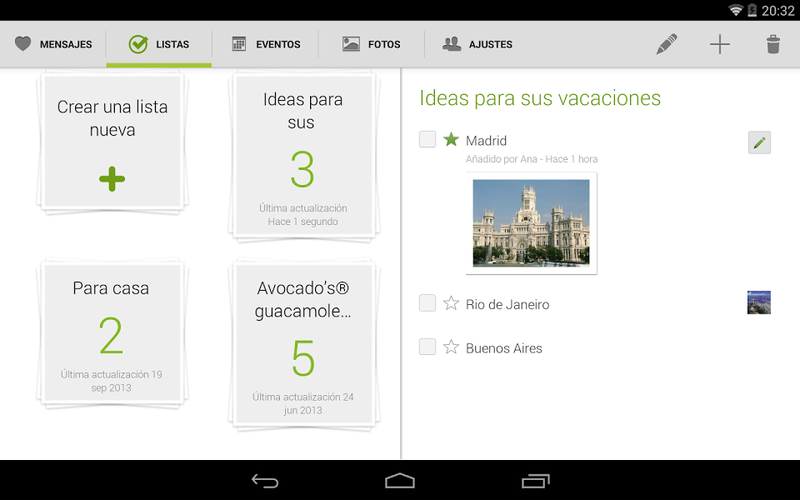800x500 pixels.
Task: Tap the Android recent apps button
Action: [x=536, y=481]
